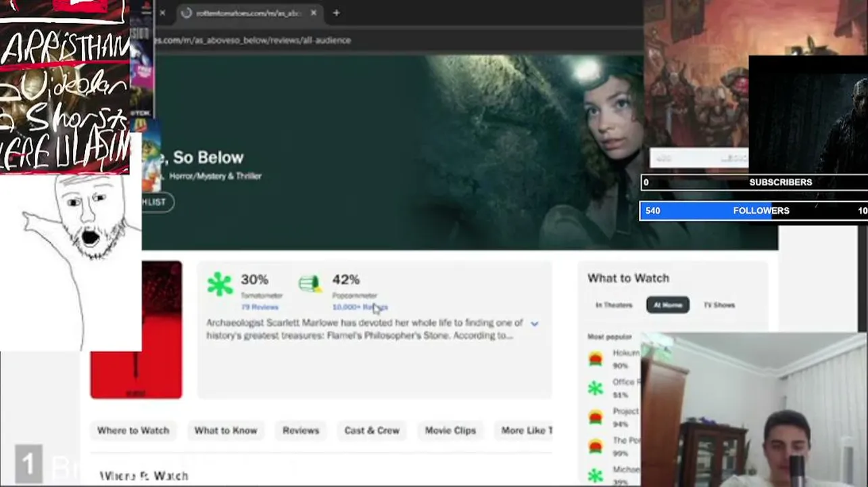Click the 30% Tomatometer score
Screen dimensions: 868x487
tap(255, 279)
